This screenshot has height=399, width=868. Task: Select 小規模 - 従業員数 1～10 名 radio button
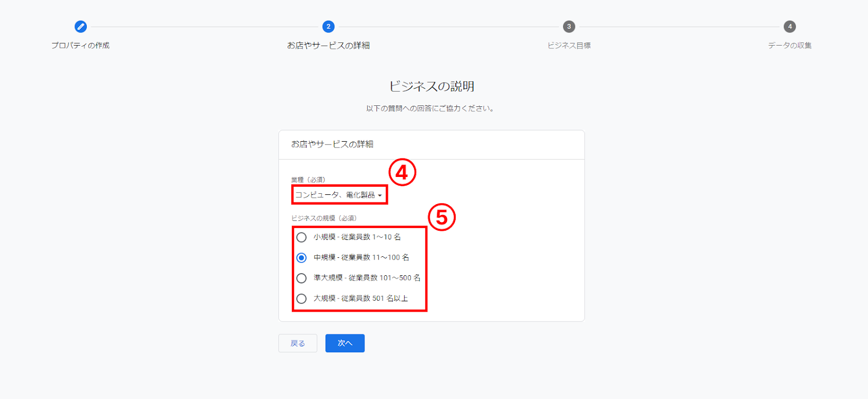click(x=302, y=237)
